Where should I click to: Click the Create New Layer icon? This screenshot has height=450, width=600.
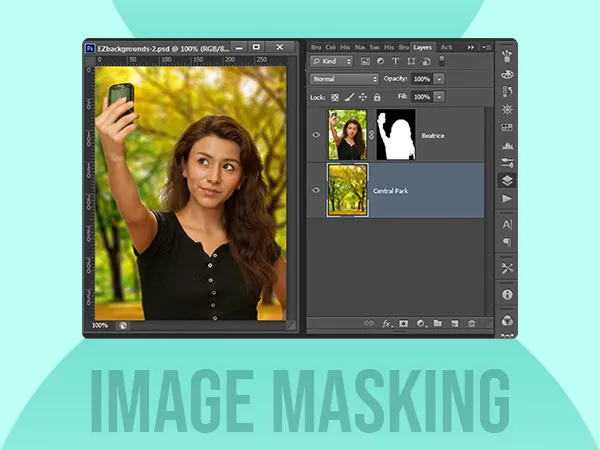[455, 324]
